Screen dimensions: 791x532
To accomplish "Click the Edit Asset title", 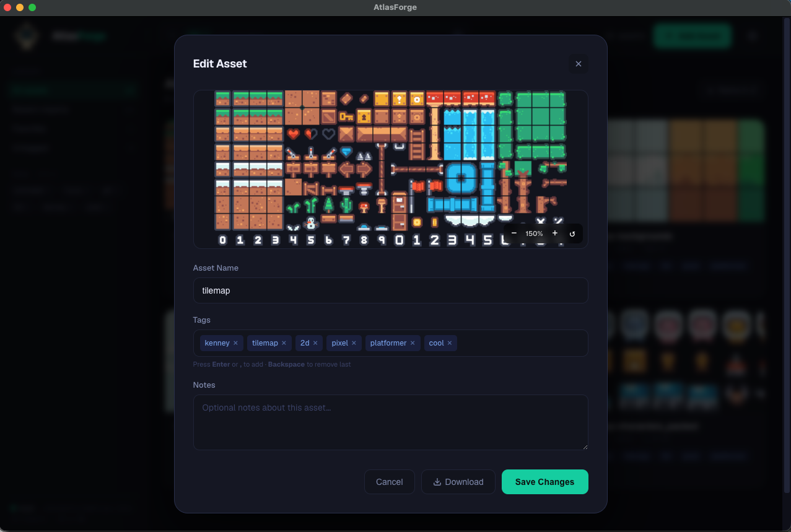I will (220, 64).
